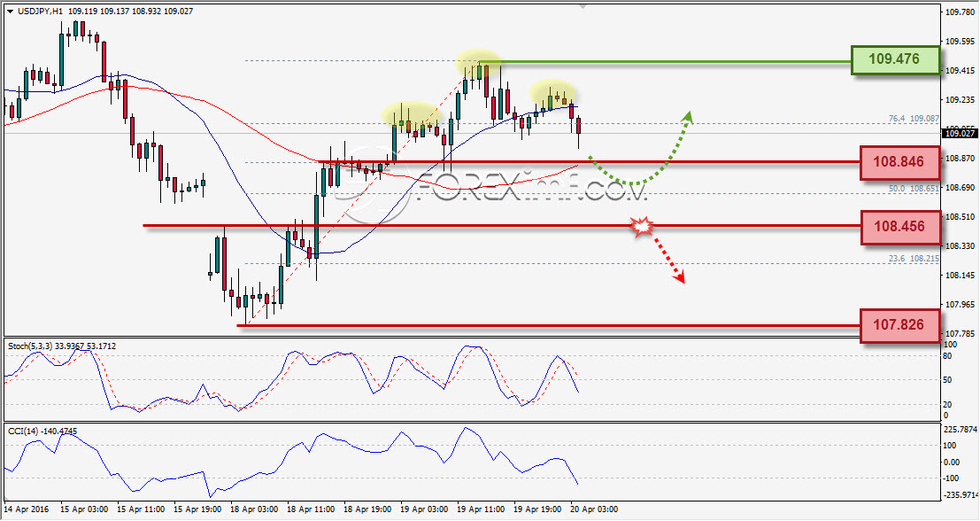
Task: Click the Stochastic scale value 80
Action: (947, 356)
